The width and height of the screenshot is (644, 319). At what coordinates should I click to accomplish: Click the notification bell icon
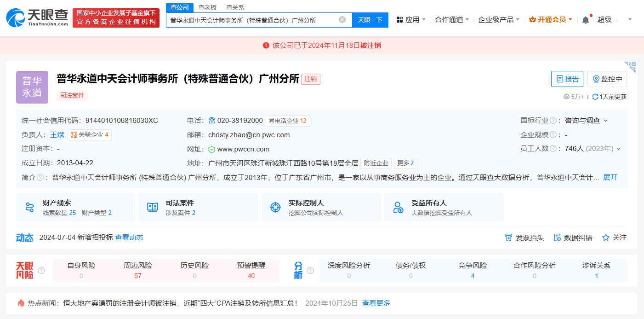585,20
